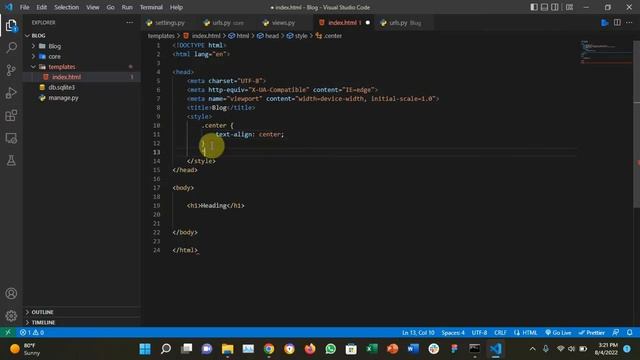Viewport: 640px width, 360px height.
Task: Open WhatsApp from the taskbar
Action: point(331,349)
